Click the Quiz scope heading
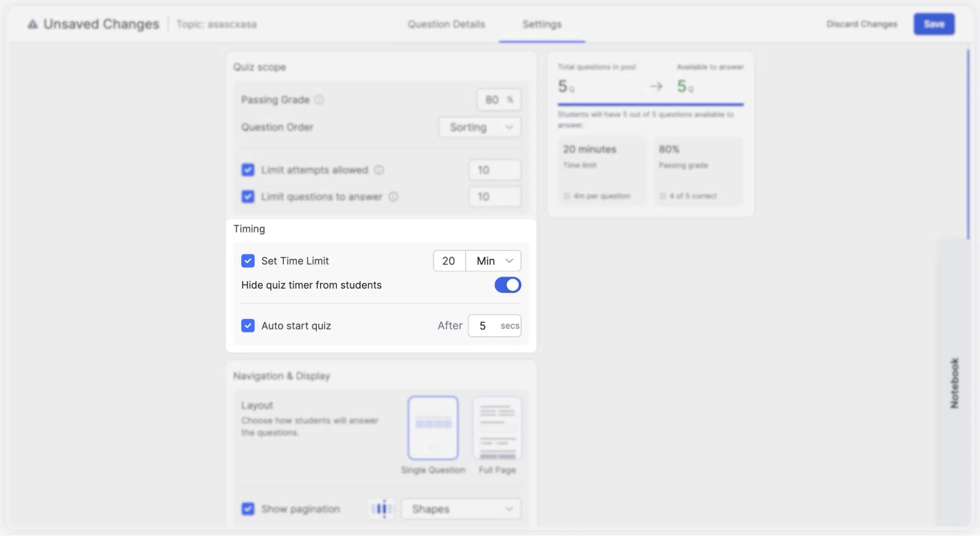The width and height of the screenshot is (980, 536). pyautogui.click(x=259, y=67)
